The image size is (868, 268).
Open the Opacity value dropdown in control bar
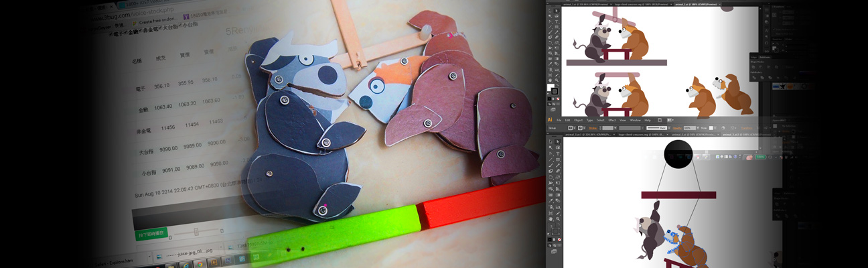[698, 128]
